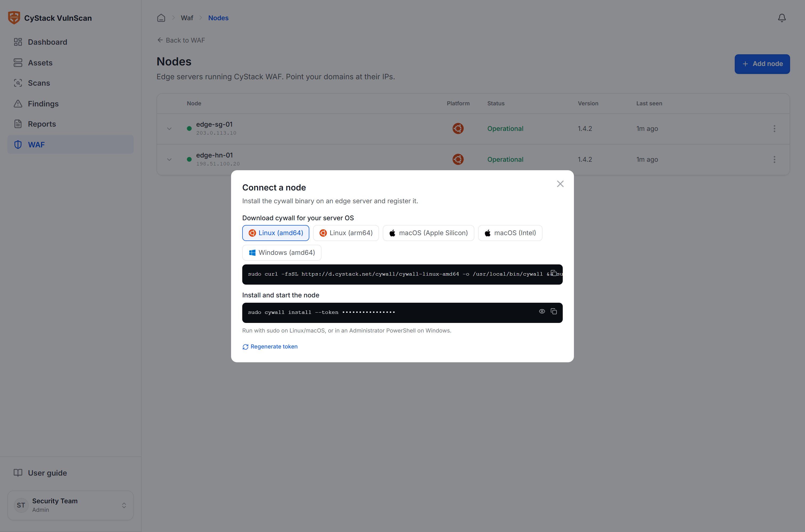Click Operational status for edge-hn-01
Image resolution: width=805 pixels, height=532 pixels.
click(x=505, y=159)
